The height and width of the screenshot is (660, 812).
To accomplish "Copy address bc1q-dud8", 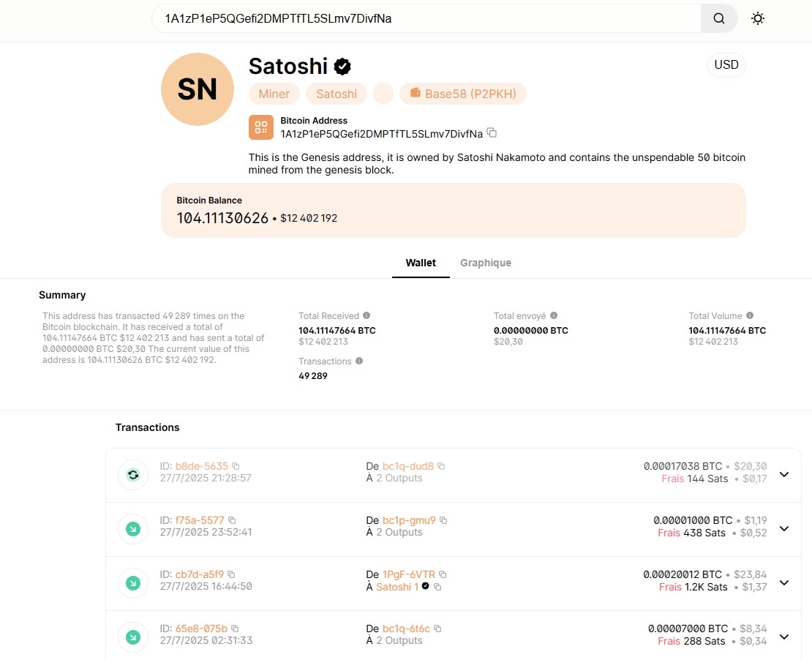I will pos(441,466).
